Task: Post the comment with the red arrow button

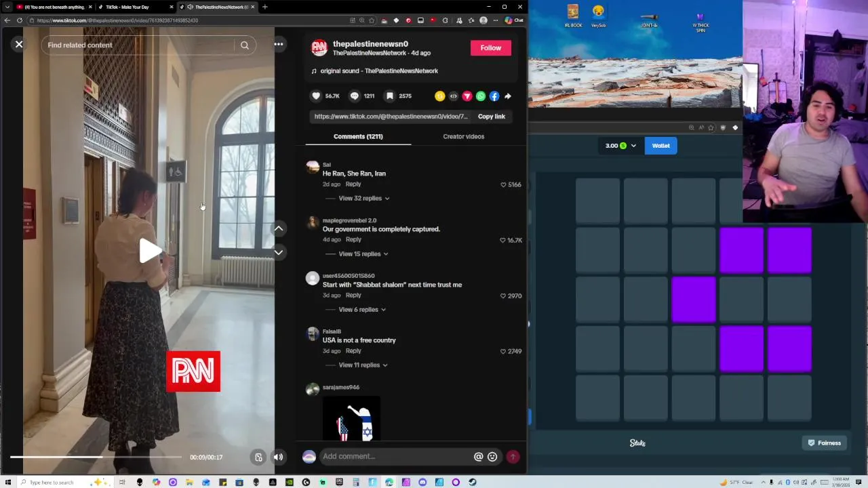Action: 513,457
